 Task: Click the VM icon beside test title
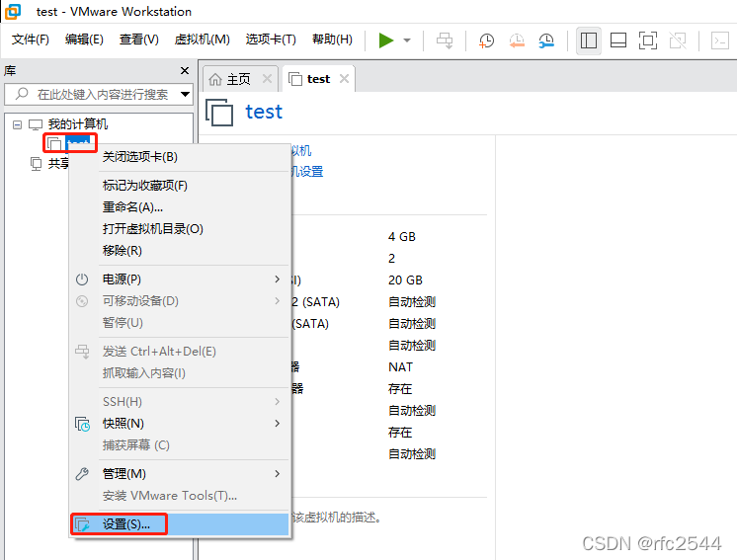(219, 113)
